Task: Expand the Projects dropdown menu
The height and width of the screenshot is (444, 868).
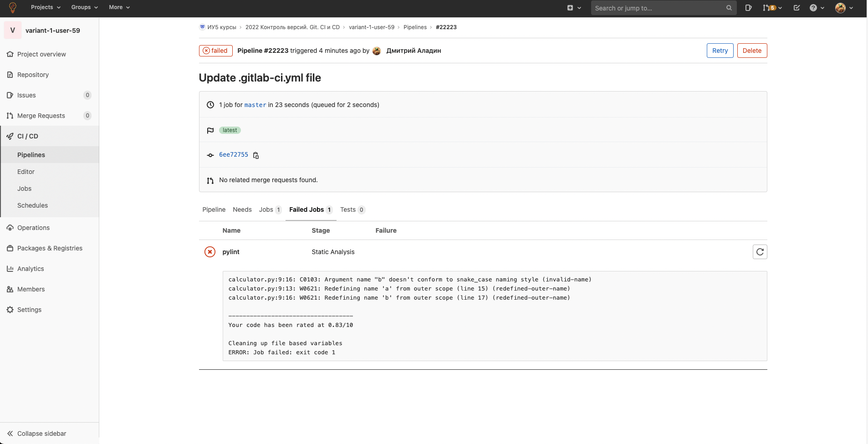Action: pos(46,7)
